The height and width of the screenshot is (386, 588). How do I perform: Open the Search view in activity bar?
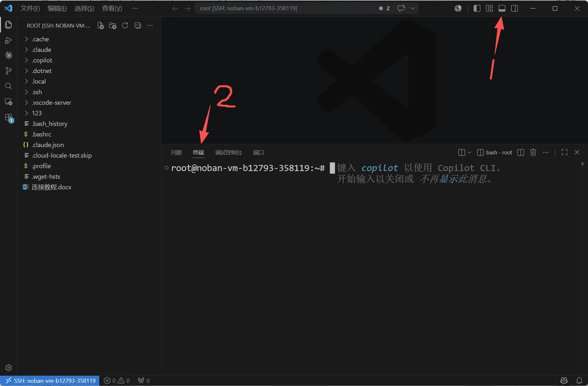tap(9, 86)
